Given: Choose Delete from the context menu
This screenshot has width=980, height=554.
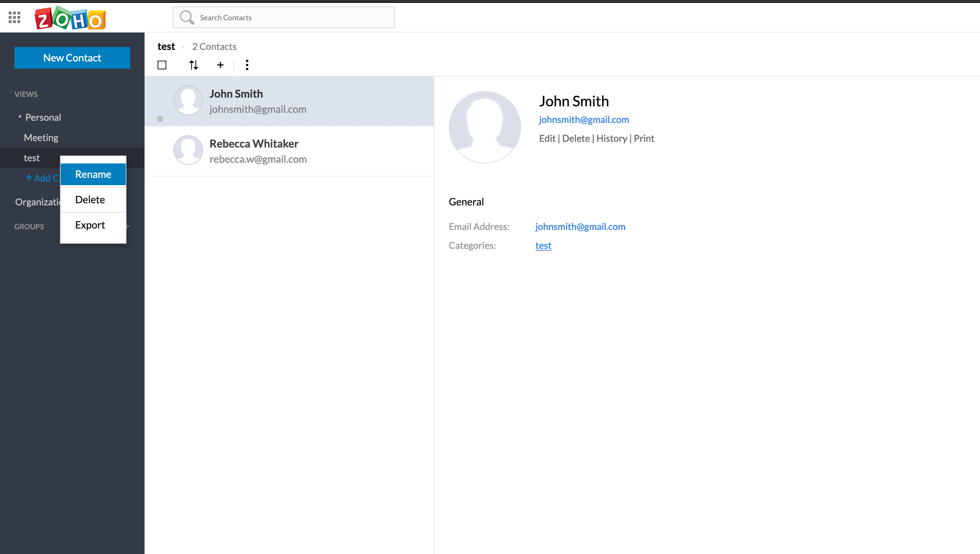Looking at the screenshot, I should coord(90,200).
